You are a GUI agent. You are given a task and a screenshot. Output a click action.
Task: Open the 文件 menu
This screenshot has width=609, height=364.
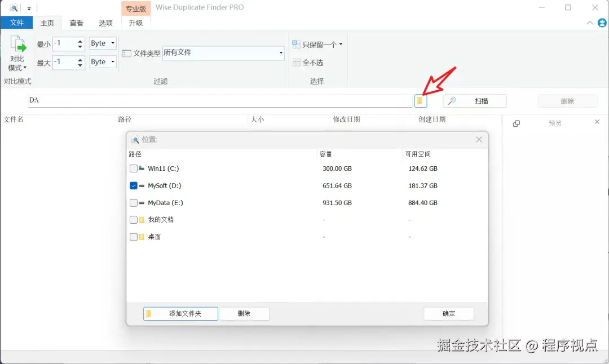(17, 23)
